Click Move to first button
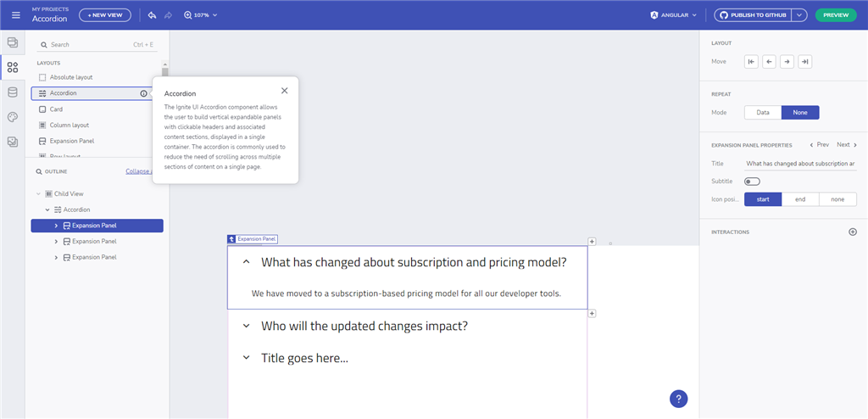 coord(751,62)
